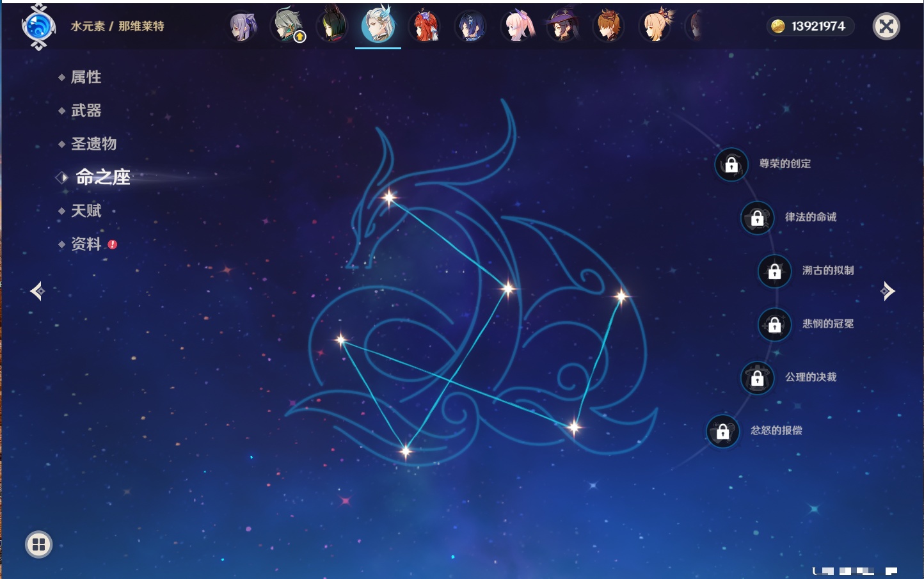Click the title text 水元素 / 那维莱特
The height and width of the screenshot is (579, 924).
pos(117,26)
